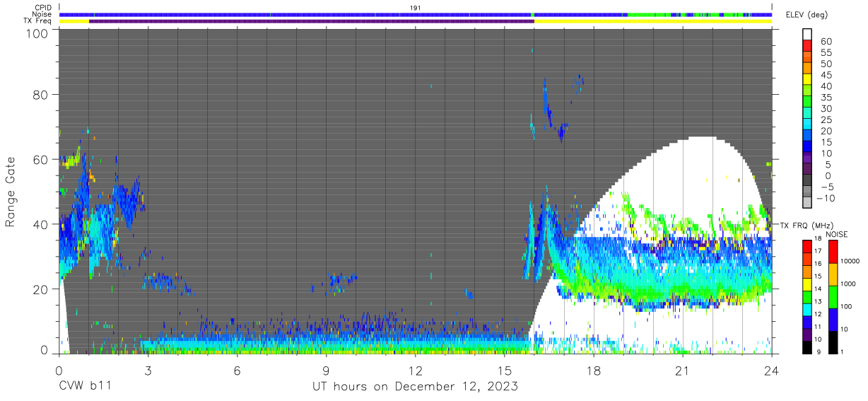
Task: Click the yellow 45 degree elevation swatch
Action: (x=808, y=80)
